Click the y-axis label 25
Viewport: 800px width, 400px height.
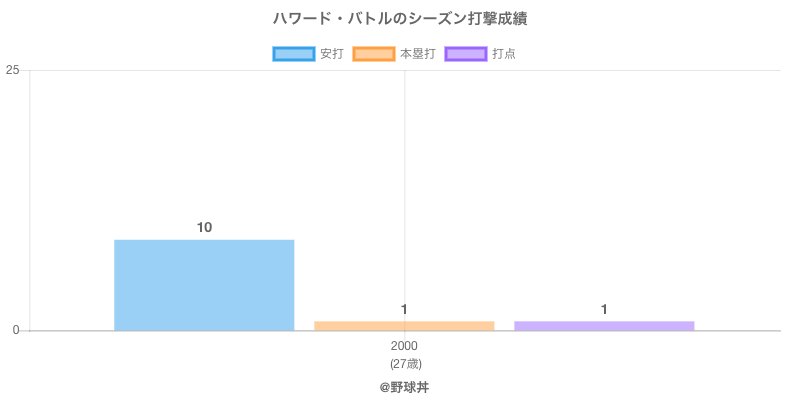[13, 70]
